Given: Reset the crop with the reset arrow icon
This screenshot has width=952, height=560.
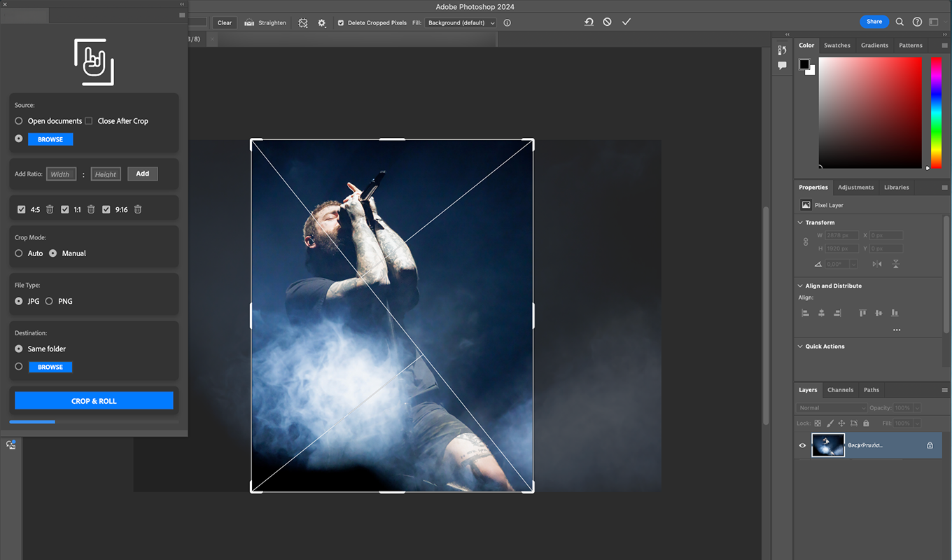Looking at the screenshot, I should [x=589, y=22].
